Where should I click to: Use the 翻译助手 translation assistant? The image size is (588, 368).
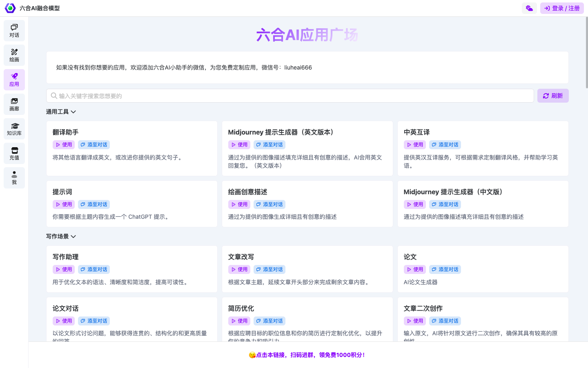(x=63, y=144)
